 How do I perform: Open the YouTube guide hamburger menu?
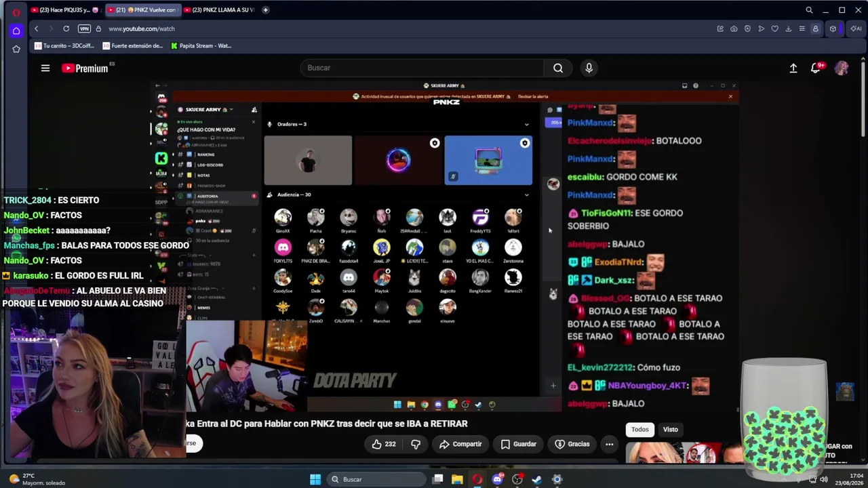[x=45, y=68]
